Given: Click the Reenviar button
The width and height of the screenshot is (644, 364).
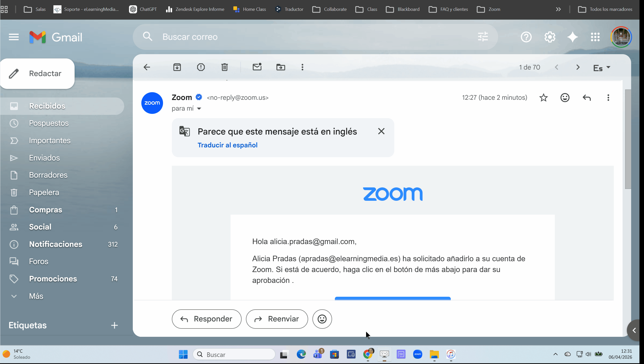Looking at the screenshot, I should [277, 319].
